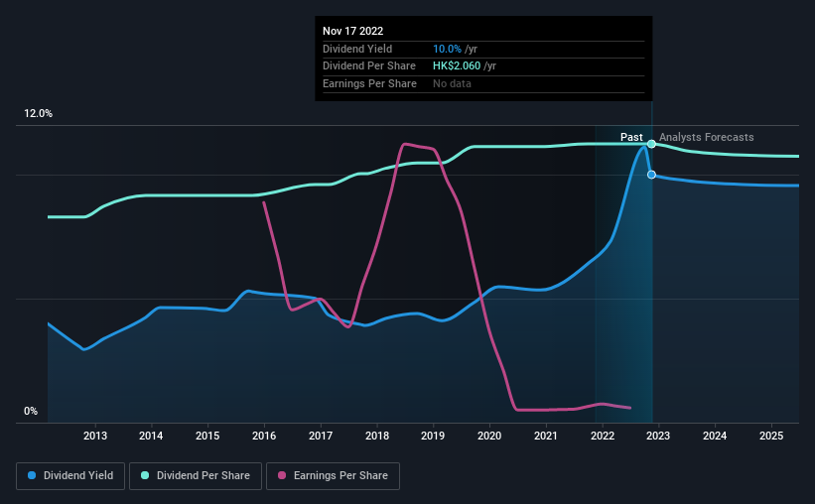Click the pink earnings line peak near 2018
This screenshot has height=504, width=815.
[x=405, y=144]
